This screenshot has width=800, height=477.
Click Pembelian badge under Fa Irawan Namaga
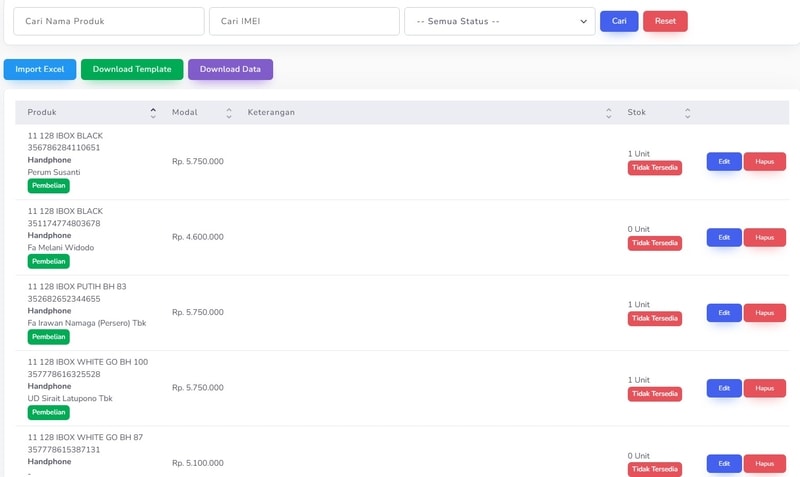point(48,337)
